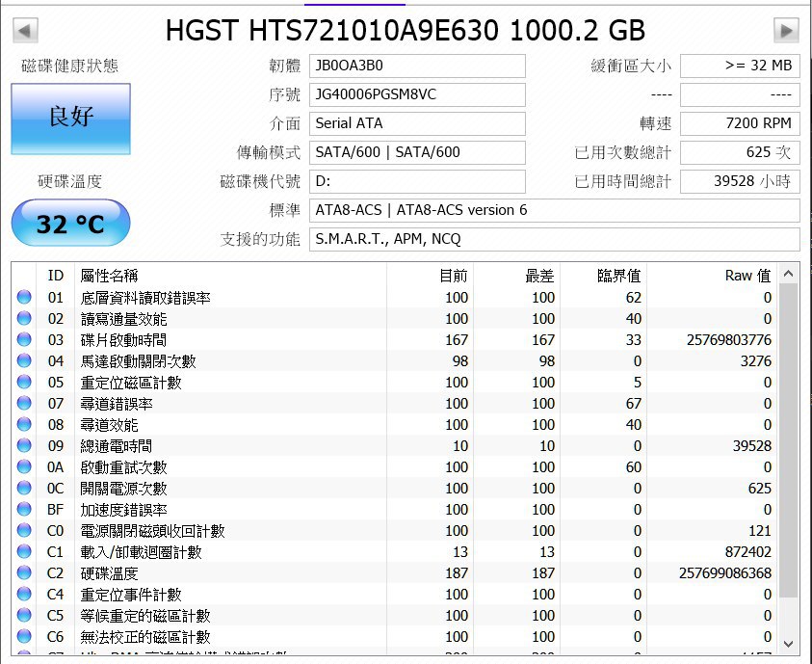Click status orb for attribute C1 載入/卸載迴圈計數
The width and height of the screenshot is (812, 664).
[x=24, y=552]
